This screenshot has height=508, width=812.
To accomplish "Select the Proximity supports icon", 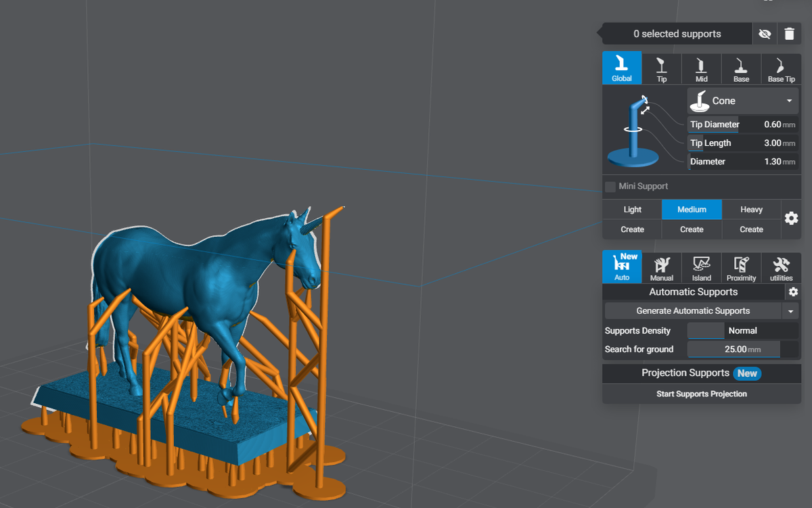I will 740,267.
